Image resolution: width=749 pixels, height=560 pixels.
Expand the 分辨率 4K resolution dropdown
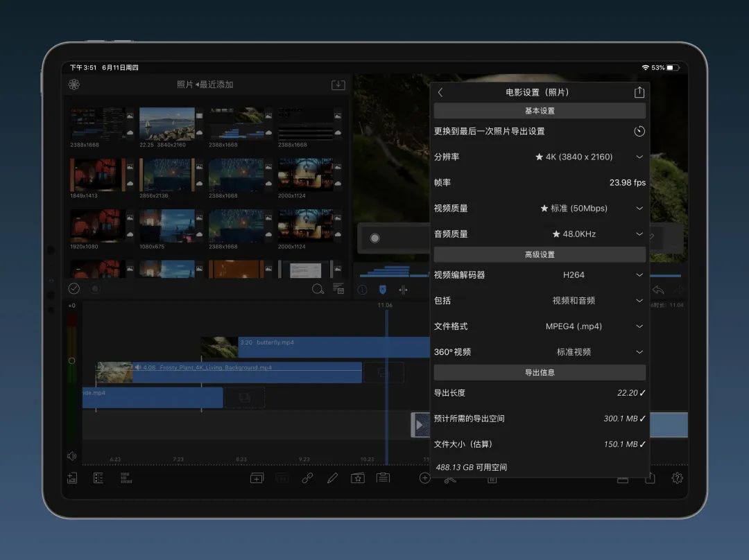pyautogui.click(x=639, y=157)
